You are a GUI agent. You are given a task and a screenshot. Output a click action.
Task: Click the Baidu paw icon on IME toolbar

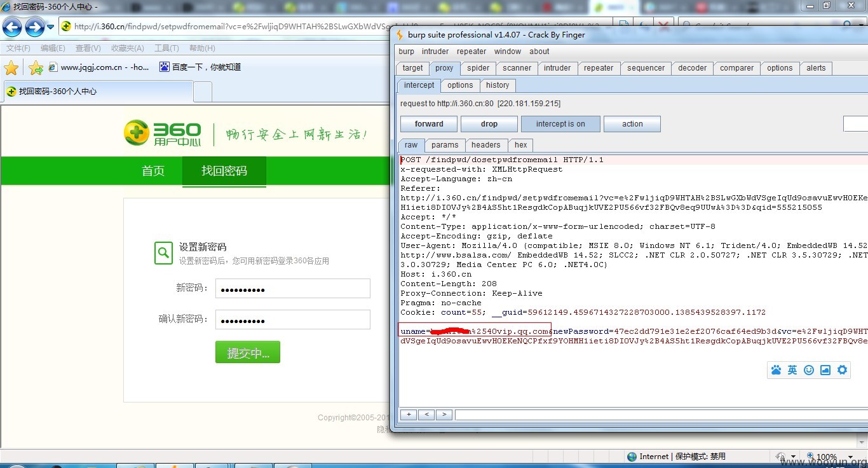[x=776, y=370]
